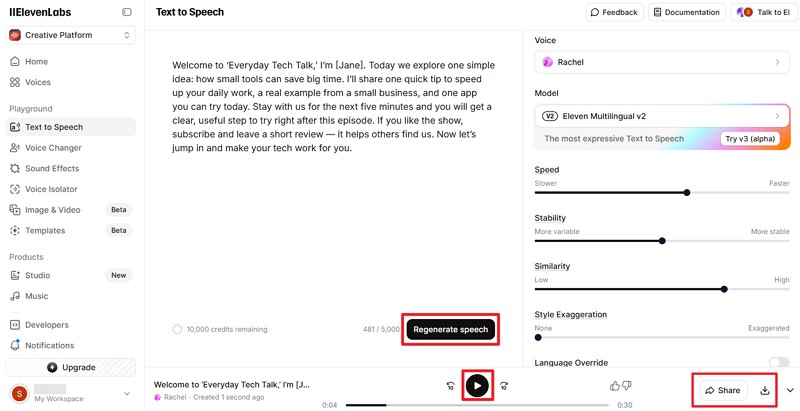Screen dimensions: 800x411
Task: Click Try v3 (alpha) button
Action: tap(750, 139)
